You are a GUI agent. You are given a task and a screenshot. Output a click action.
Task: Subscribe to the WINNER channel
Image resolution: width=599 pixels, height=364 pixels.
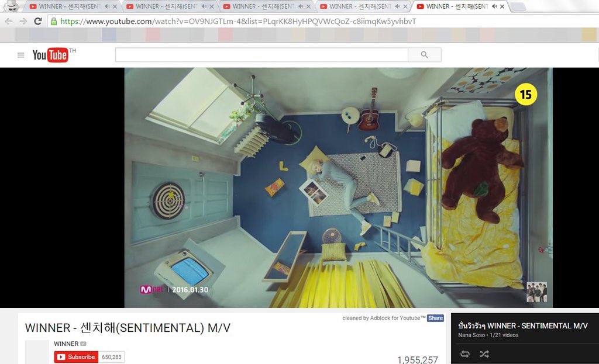tap(76, 357)
